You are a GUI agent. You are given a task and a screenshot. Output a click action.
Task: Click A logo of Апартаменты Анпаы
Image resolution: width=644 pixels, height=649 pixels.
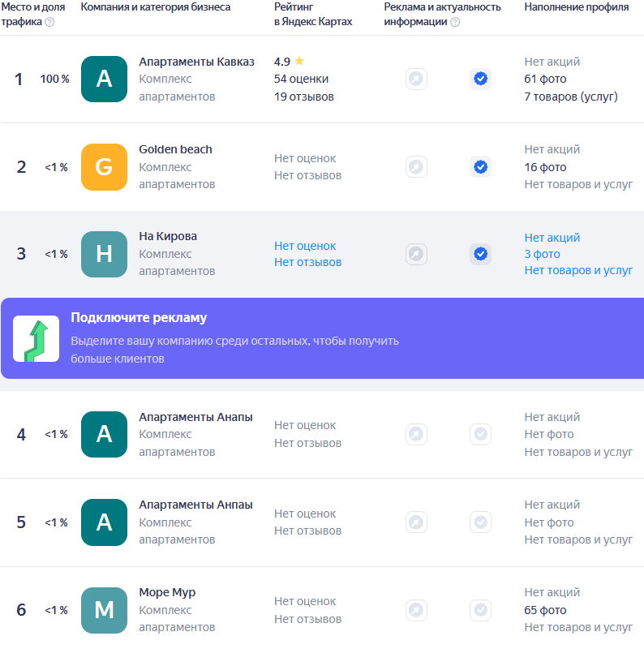pyautogui.click(x=104, y=522)
